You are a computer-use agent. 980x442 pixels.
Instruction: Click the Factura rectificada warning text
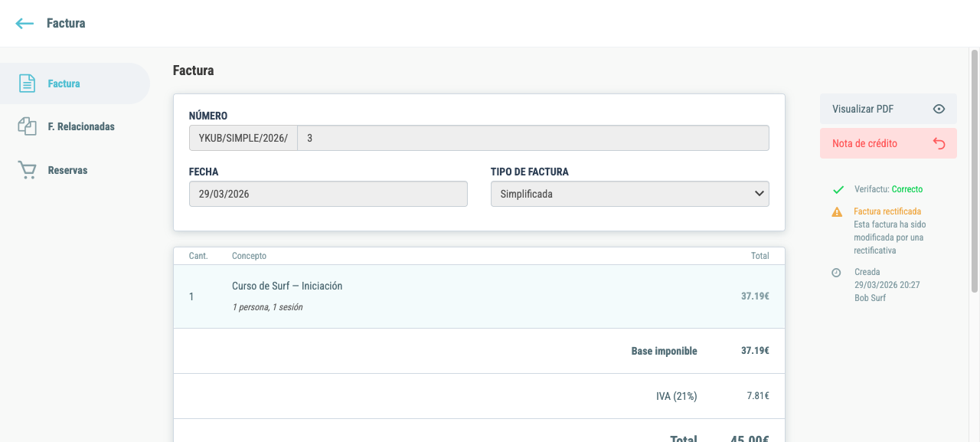pyautogui.click(x=887, y=211)
